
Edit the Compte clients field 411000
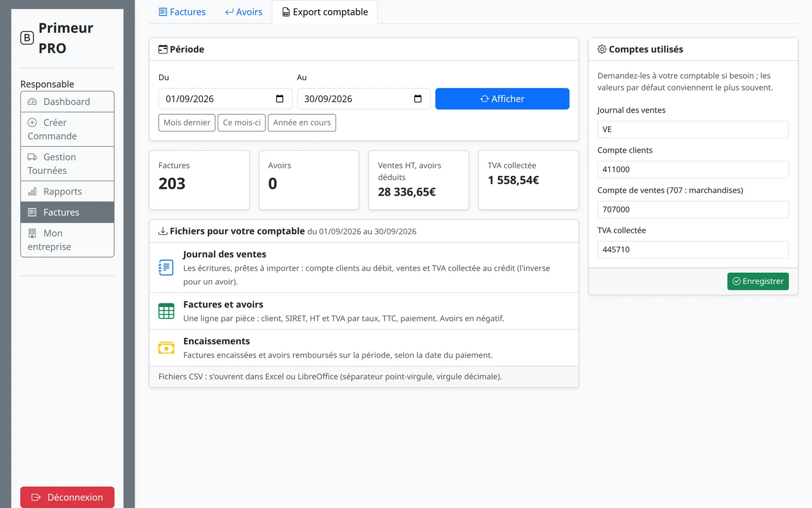(x=693, y=170)
